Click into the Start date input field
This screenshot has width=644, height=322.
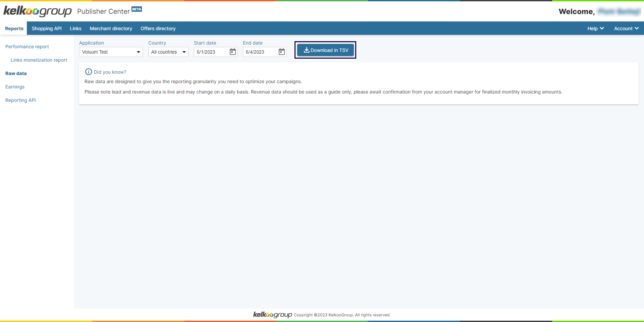(211, 52)
